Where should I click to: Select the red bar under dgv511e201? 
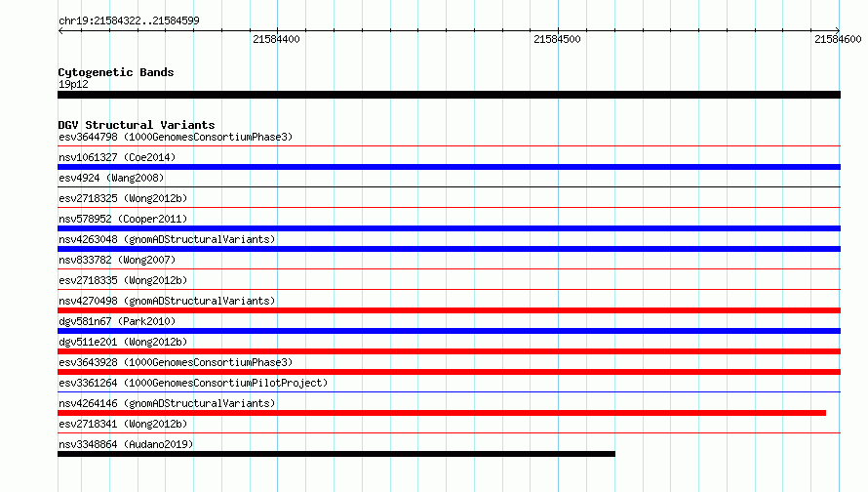point(449,351)
